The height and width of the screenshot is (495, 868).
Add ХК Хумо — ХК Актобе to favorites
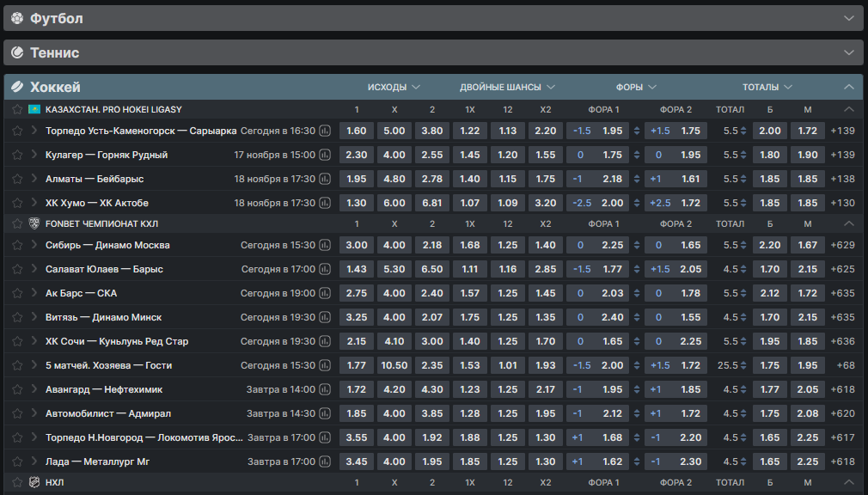pyautogui.click(x=17, y=203)
